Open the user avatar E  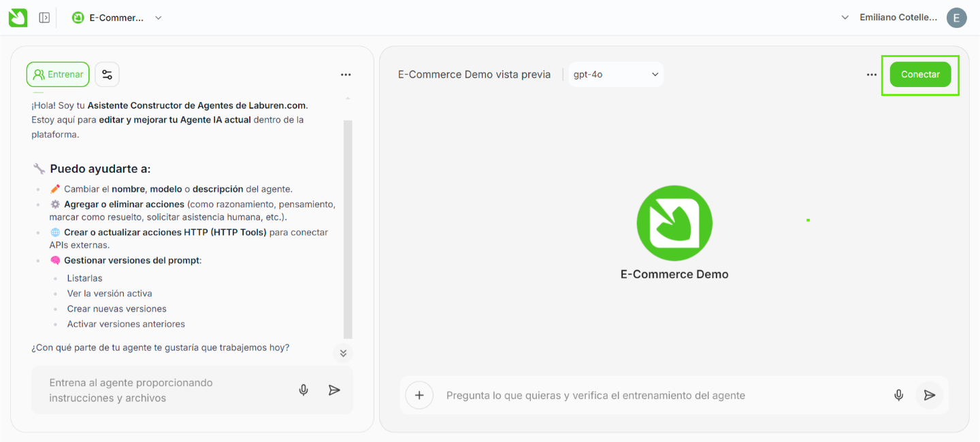pos(956,18)
